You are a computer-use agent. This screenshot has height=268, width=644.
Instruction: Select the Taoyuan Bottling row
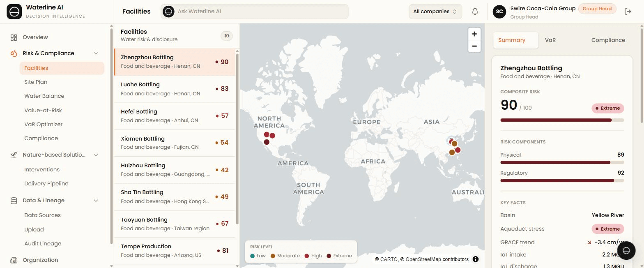pos(175,224)
